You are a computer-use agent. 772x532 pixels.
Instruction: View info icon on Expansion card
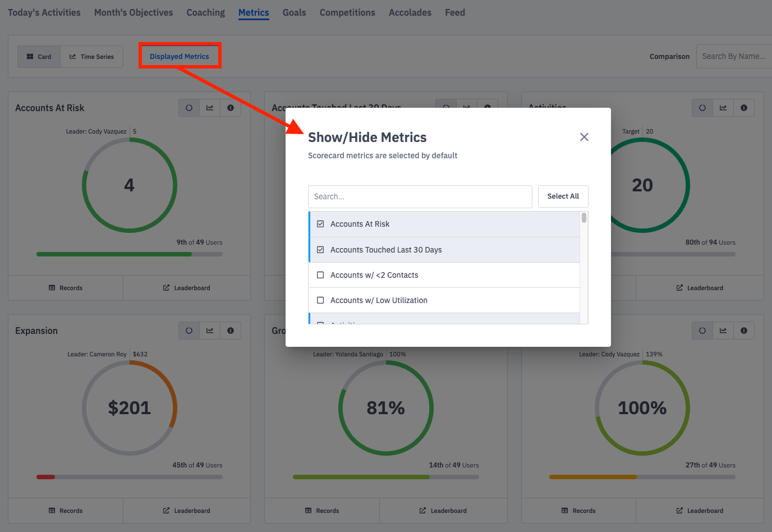[231, 331]
